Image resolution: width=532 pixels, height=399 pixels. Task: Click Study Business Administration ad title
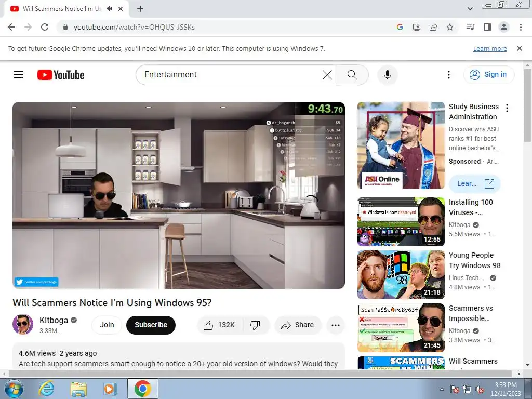tap(474, 112)
